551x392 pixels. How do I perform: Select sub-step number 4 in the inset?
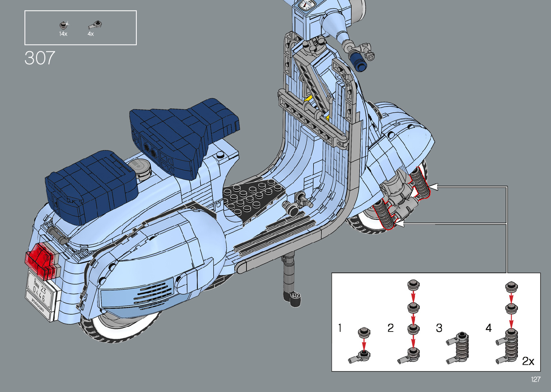click(x=488, y=328)
